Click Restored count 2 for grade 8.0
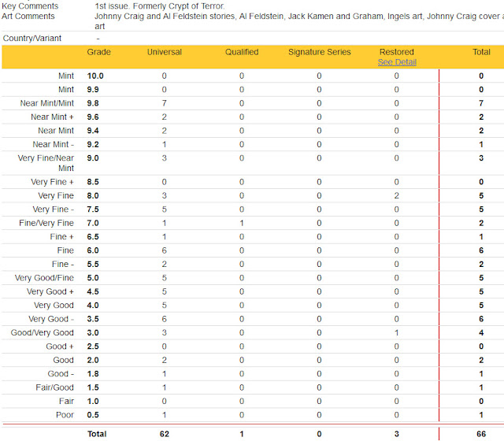Viewport: 504px width, 441px height. click(x=397, y=196)
